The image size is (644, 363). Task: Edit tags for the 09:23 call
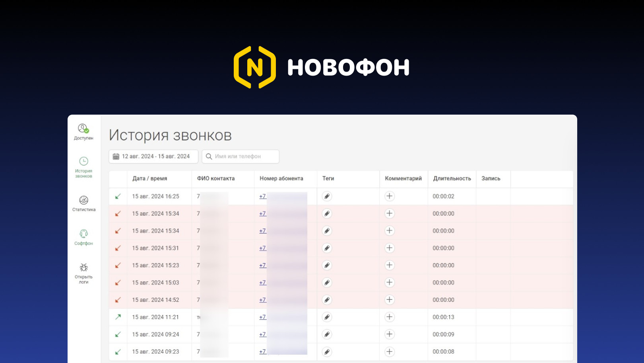(327, 352)
